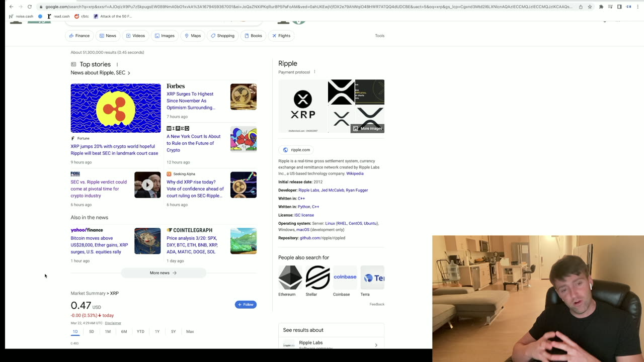644x362 pixels.
Task: Click the 'More images' button
Action: [368, 128]
